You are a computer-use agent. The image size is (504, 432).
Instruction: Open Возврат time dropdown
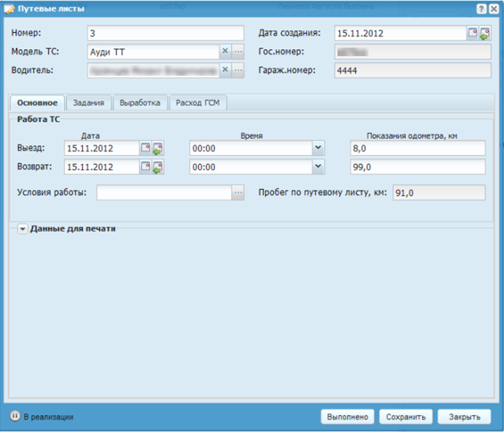(318, 167)
